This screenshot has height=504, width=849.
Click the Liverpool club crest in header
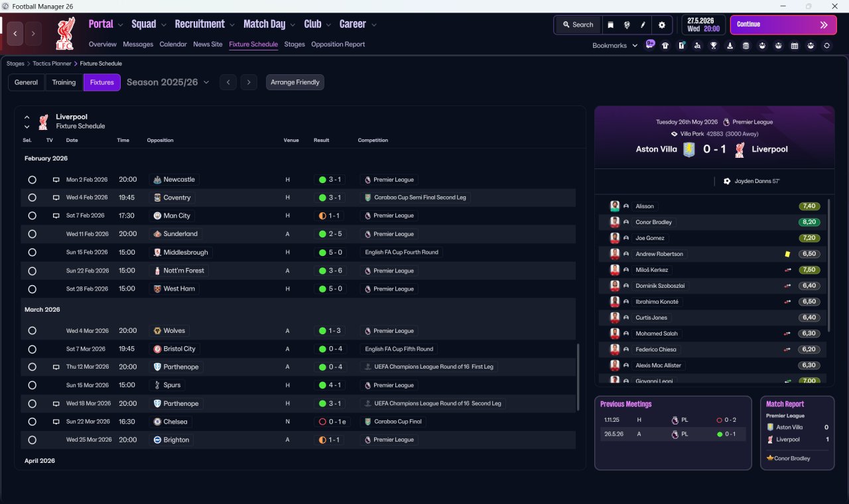pos(65,33)
